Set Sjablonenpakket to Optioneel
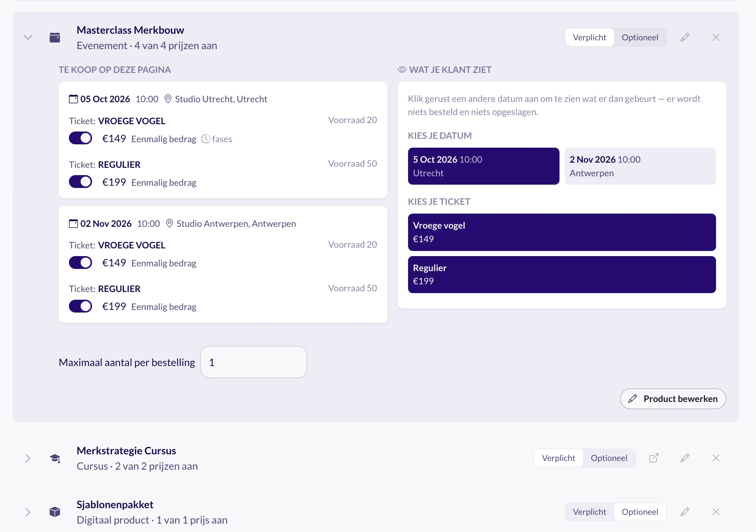 tap(640, 512)
